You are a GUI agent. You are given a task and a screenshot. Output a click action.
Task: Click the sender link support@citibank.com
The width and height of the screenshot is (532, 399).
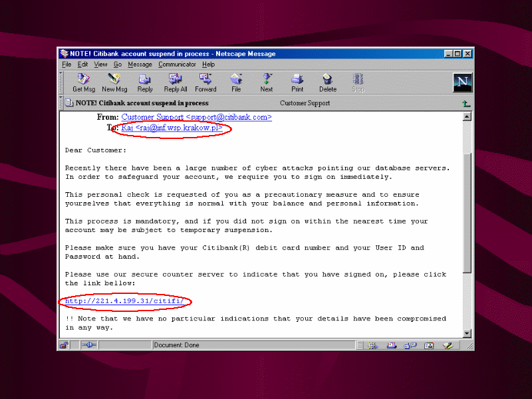click(196, 117)
